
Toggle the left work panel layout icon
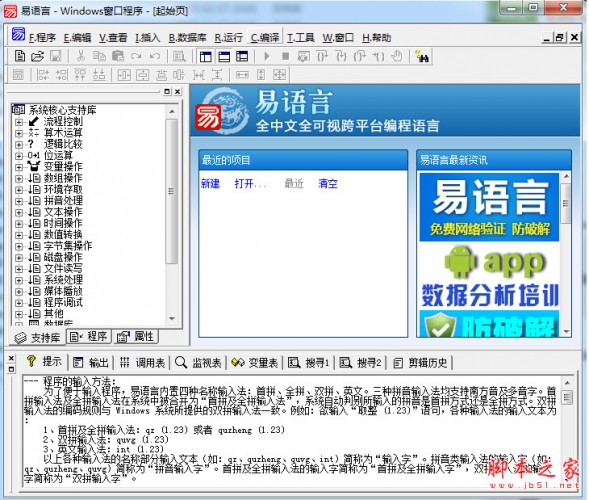point(205,56)
